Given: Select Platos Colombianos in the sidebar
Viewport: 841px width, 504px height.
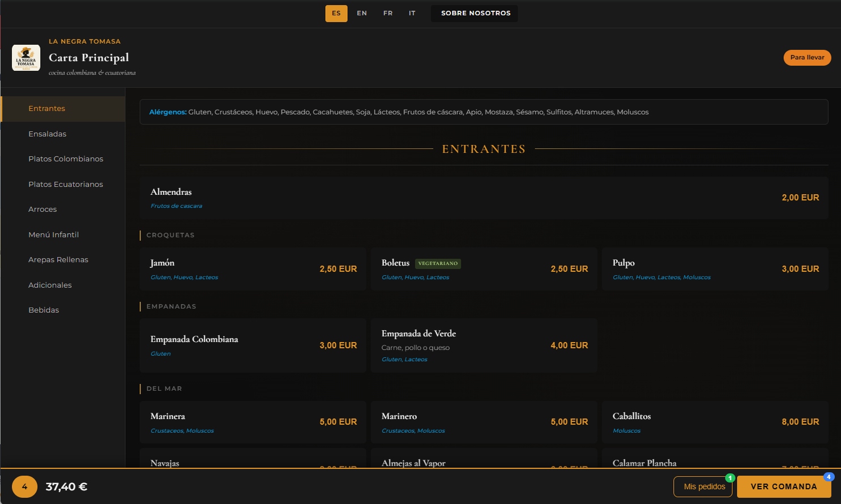Looking at the screenshot, I should [x=66, y=159].
